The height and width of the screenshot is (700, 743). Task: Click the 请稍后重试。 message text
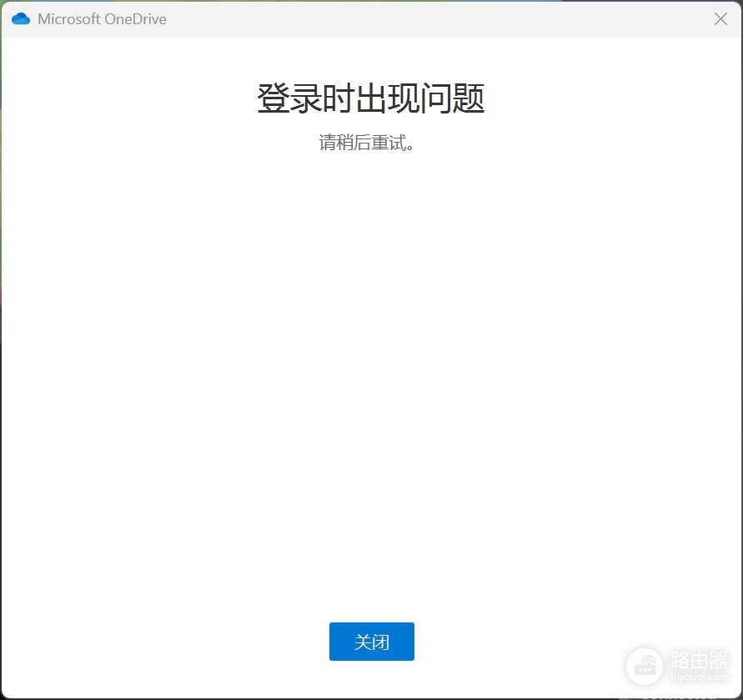(366, 143)
